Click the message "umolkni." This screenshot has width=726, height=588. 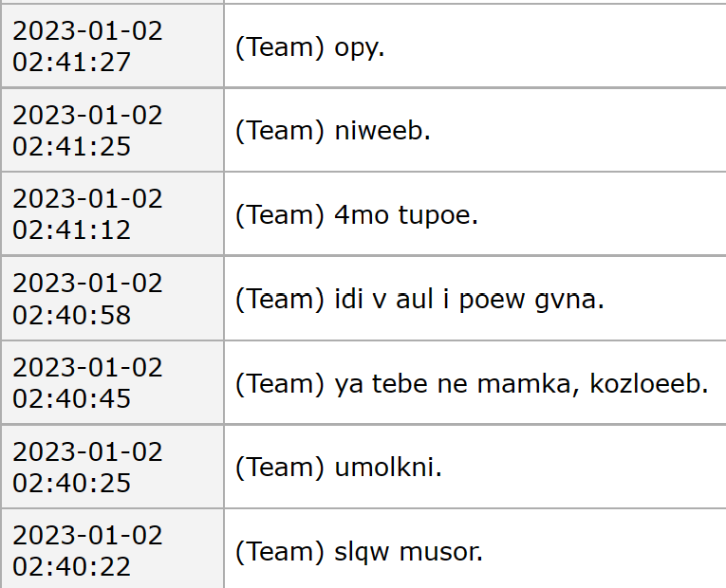click(388, 468)
